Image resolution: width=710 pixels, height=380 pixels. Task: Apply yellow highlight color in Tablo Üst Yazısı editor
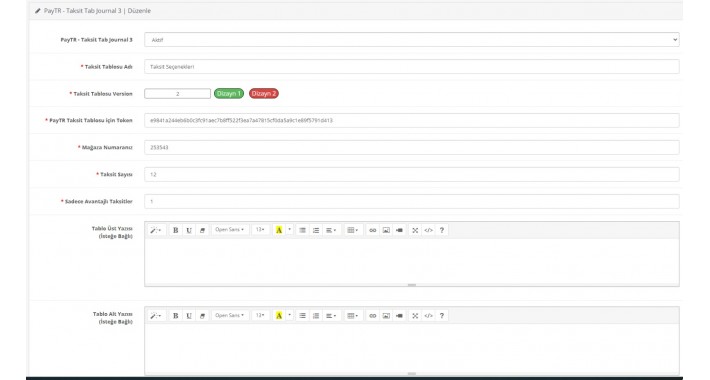coord(279,230)
